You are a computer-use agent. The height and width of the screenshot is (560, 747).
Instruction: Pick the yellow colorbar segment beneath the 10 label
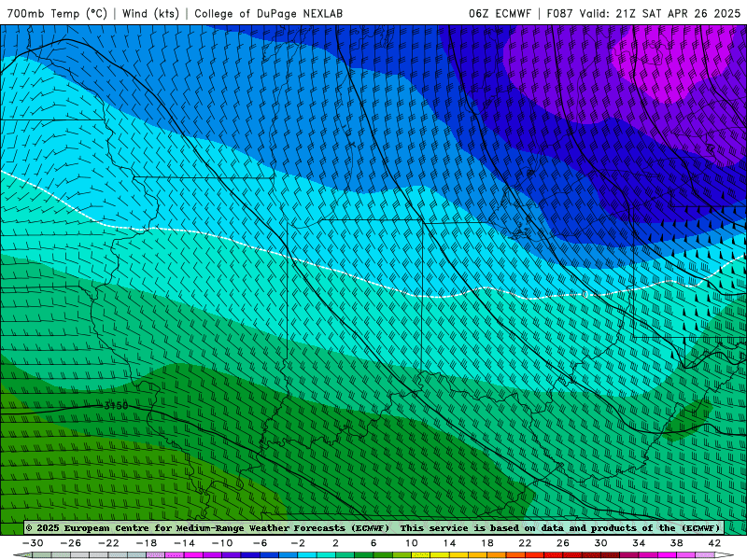(x=421, y=555)
